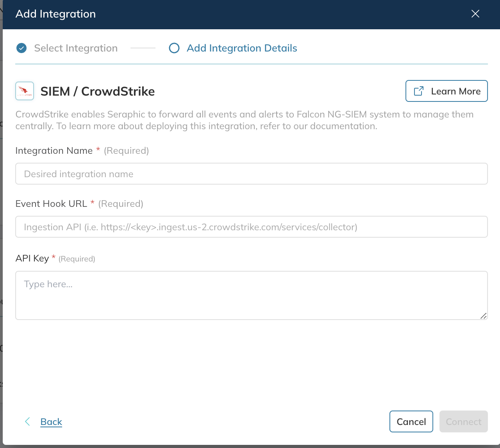The height and width of the screenshot is (448, 500).
Task: Switch to the Select Integration tab
Action: 76,48
